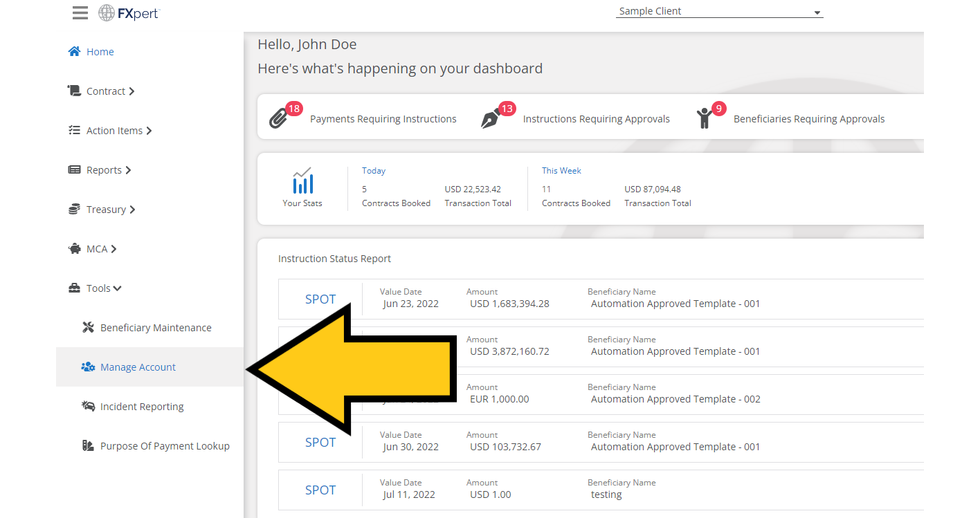
Task: Click USD 87,094.48 transaction total
Action: pyautogui.click(x=653, y=189)
